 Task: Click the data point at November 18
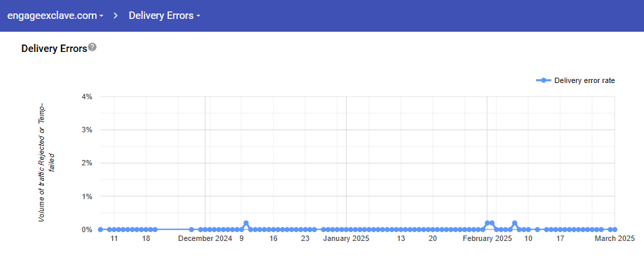coord(146,229)
